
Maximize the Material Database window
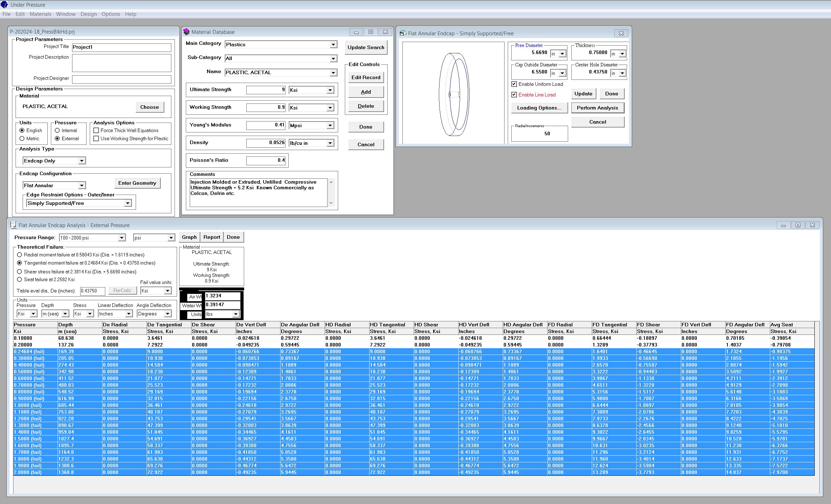click(371, 32)
